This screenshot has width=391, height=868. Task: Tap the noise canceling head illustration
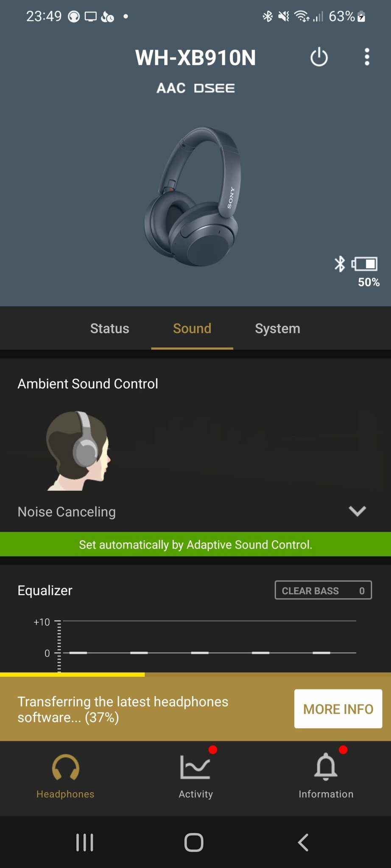pyautogui.click(x=78, y=451)
